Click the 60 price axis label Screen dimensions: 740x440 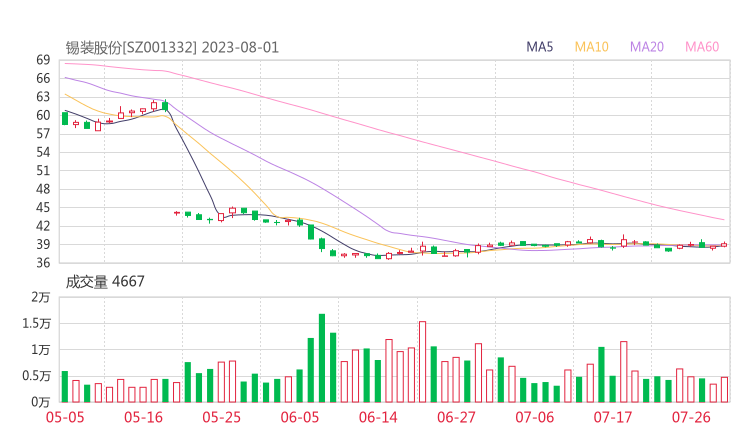coord(43,115)
